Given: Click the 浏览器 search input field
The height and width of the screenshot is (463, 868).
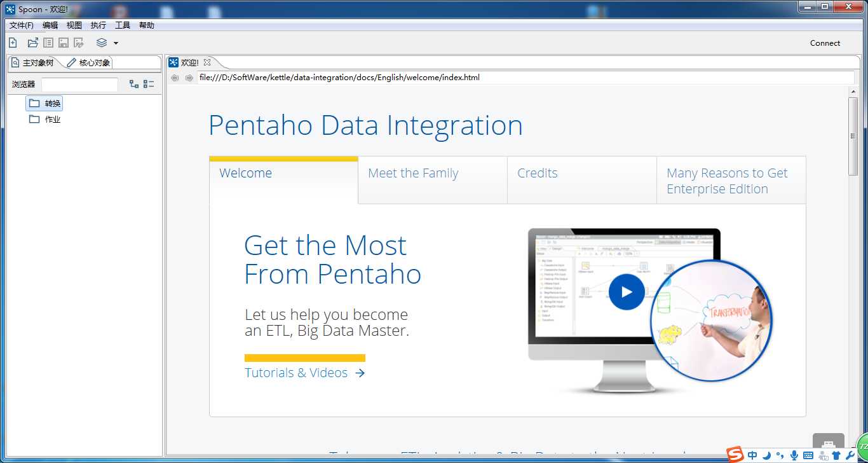Looking at the screenshot, I should click(79, 84).
